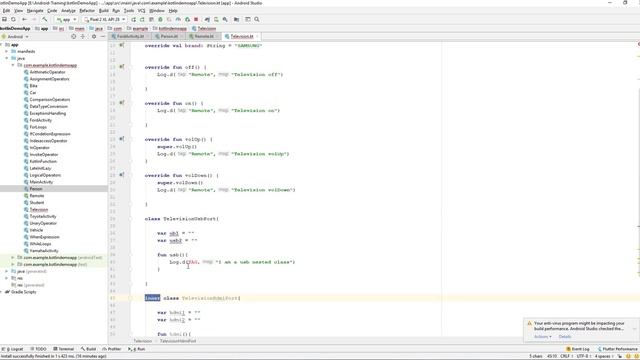
Task: Collapse com.example.kotlindemoapp package node
Action: coord(13,65)
